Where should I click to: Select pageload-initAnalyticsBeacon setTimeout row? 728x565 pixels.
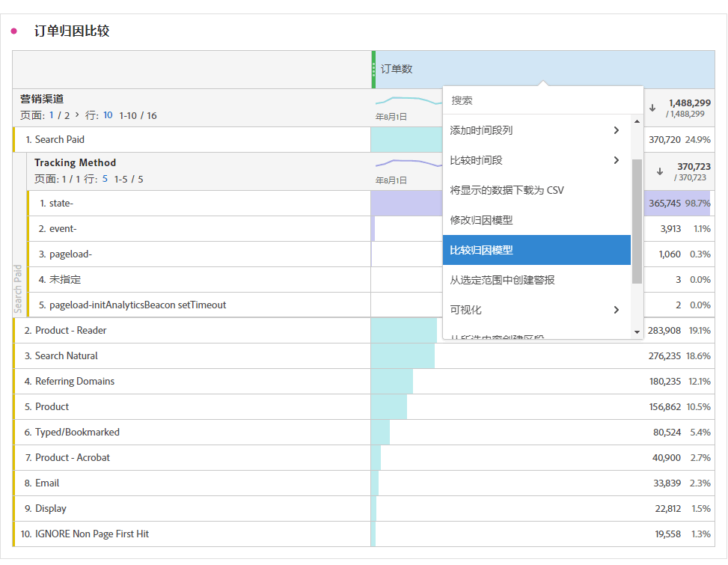(199, 305)
